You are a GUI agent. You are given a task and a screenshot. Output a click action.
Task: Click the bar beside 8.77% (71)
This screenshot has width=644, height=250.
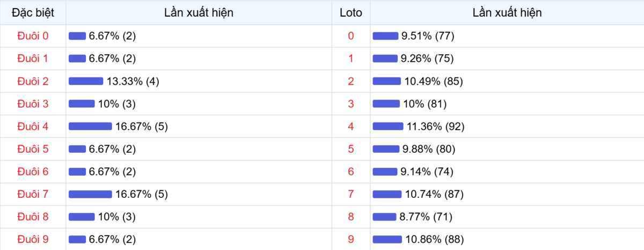(384, 217)
